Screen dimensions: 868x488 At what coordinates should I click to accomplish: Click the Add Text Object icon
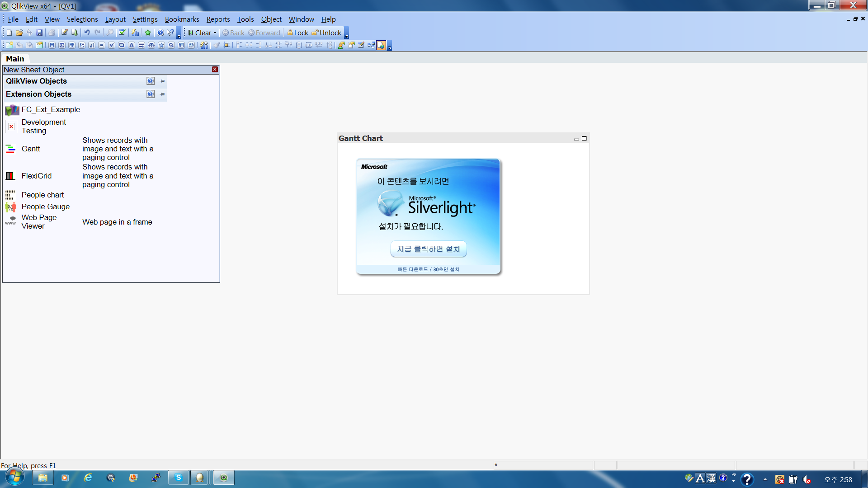(x=132, y=45)
